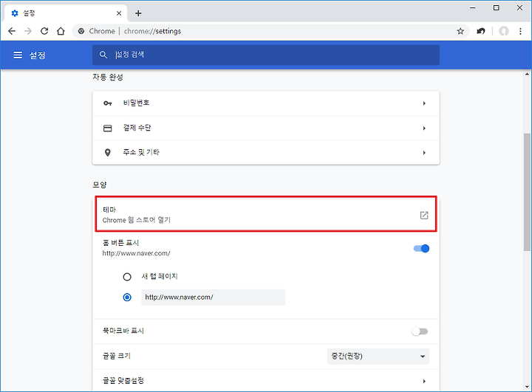This screenshot has height=392, width=532.
Task: Click the 설정 header title
Action: click(38, 55)
